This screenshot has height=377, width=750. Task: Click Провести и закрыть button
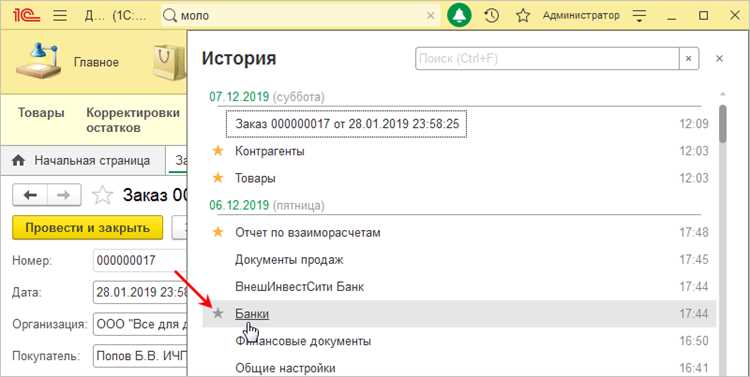tap(88, 228)
